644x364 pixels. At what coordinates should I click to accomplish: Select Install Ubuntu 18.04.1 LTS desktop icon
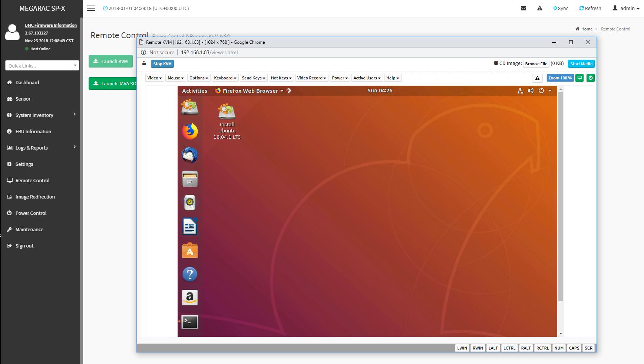227,121
